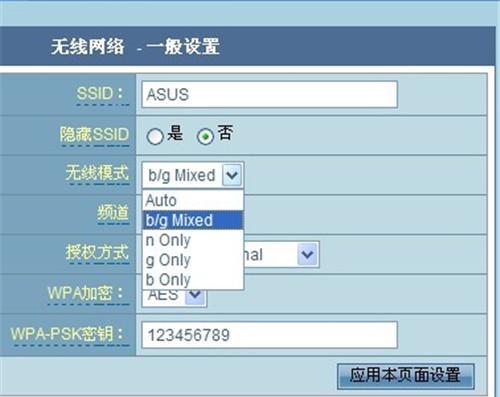
Task: Click the wireless mode dropdown arrow
Action: 232,175
